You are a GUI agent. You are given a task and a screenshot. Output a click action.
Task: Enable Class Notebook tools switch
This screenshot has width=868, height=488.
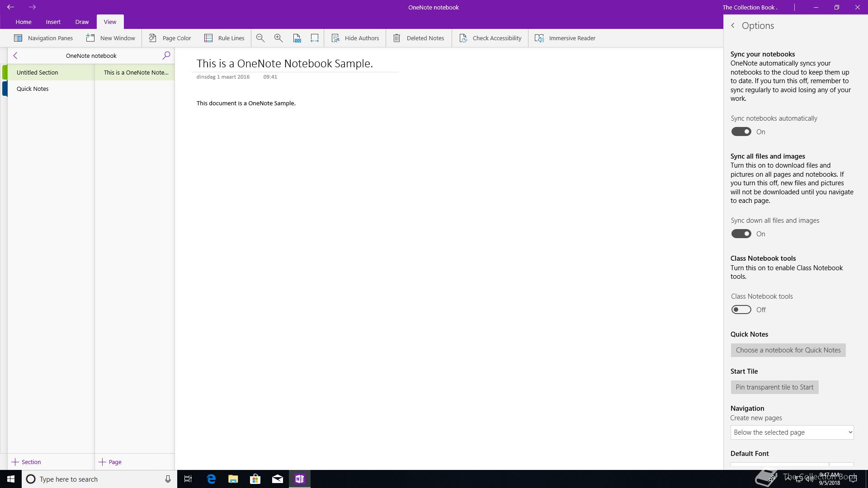pos(741,310)
